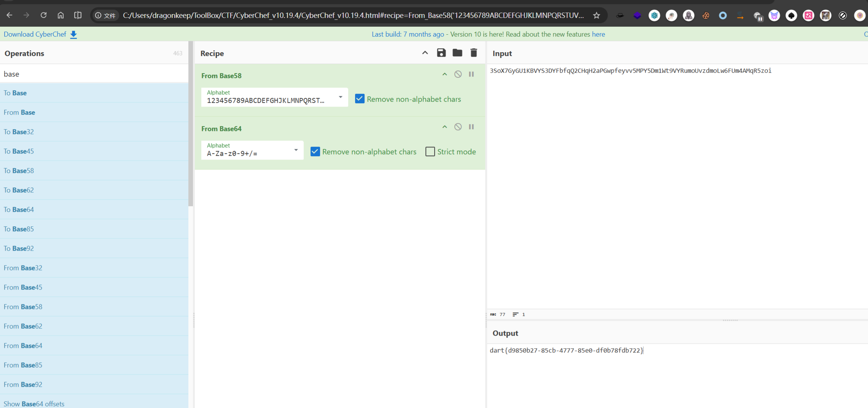Click the Save recipe icon
The image size is (868, 408).
coord(441,53)
